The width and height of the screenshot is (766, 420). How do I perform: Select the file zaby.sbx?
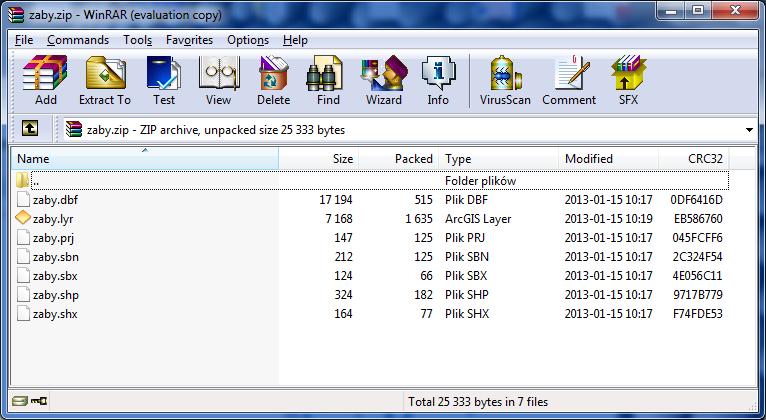[55, 276]
